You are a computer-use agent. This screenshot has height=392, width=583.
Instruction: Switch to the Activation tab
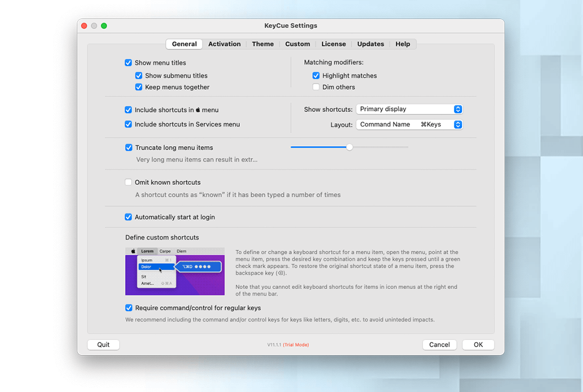(224, 44)
